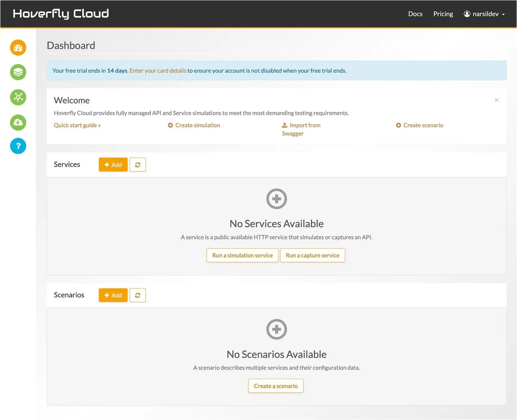Add a new service

coord(113,165)
